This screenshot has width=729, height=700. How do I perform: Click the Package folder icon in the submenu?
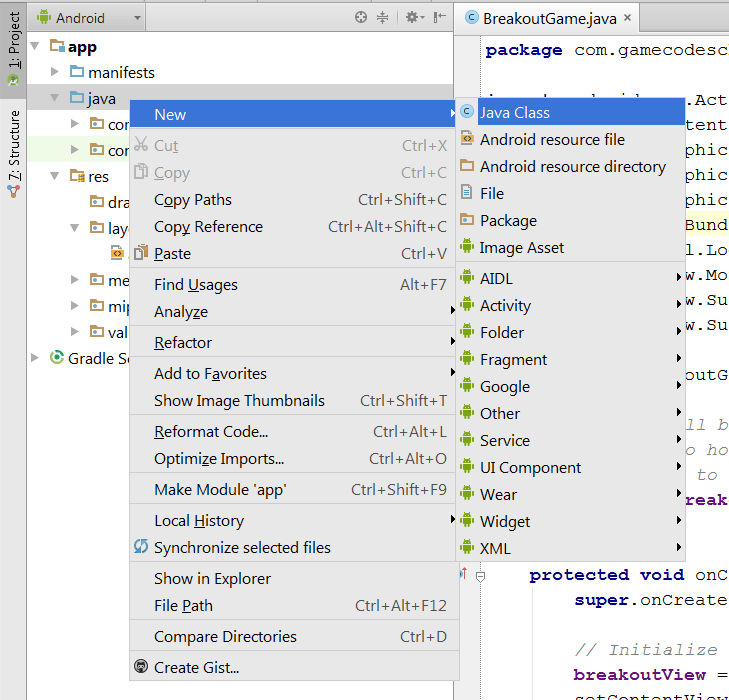point(467,219)
